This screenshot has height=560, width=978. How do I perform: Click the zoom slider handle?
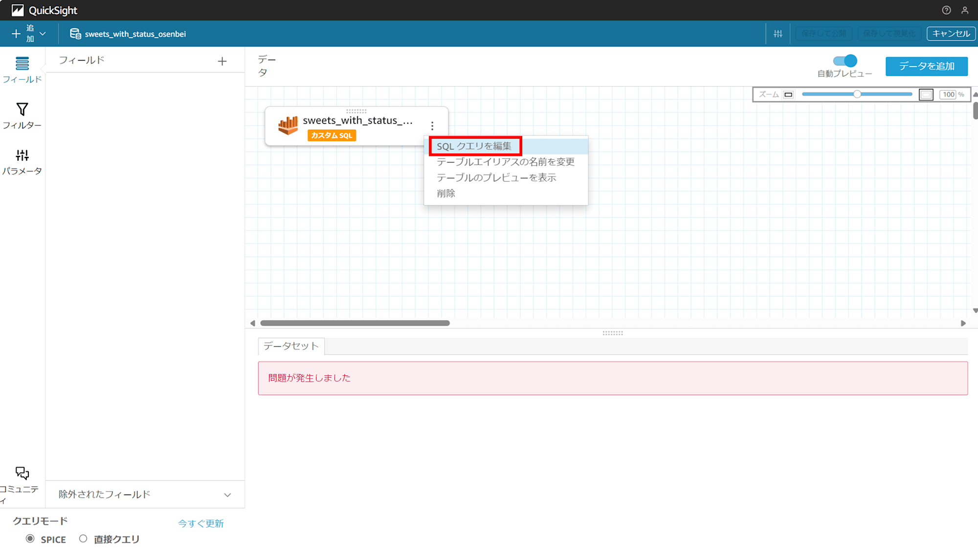857,94
